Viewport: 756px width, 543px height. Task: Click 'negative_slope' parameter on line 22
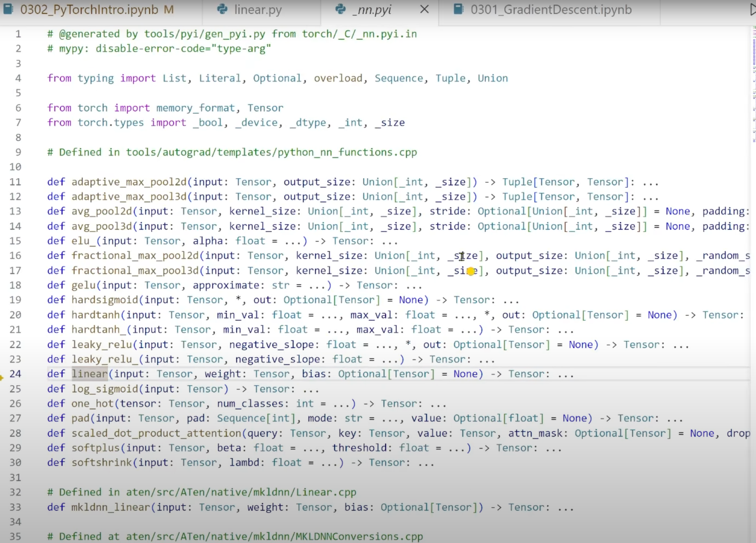point(271,345)
